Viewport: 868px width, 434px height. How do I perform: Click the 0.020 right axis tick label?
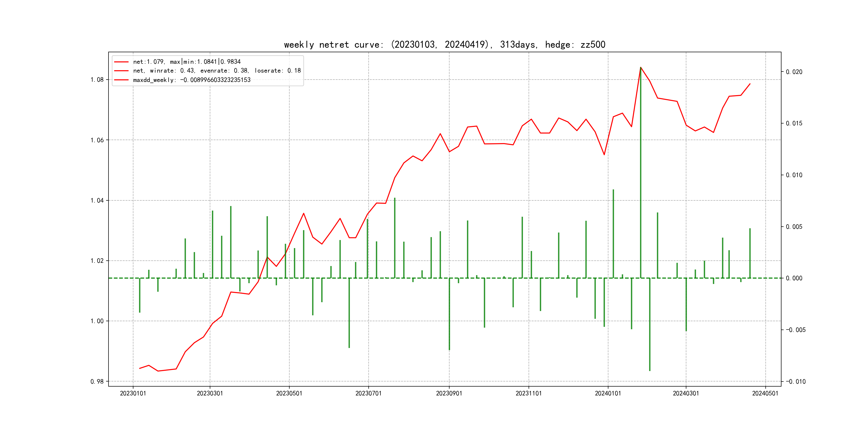click(794, 72)
